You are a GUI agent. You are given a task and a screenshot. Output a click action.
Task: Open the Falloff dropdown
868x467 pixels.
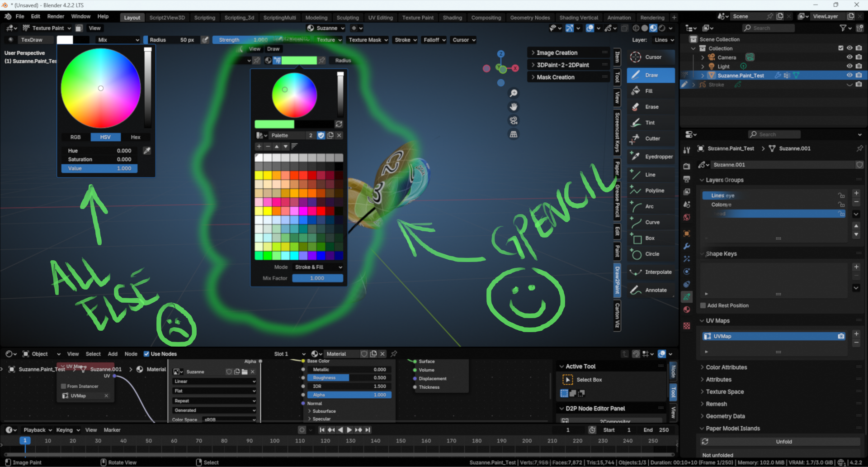point(434,40)
